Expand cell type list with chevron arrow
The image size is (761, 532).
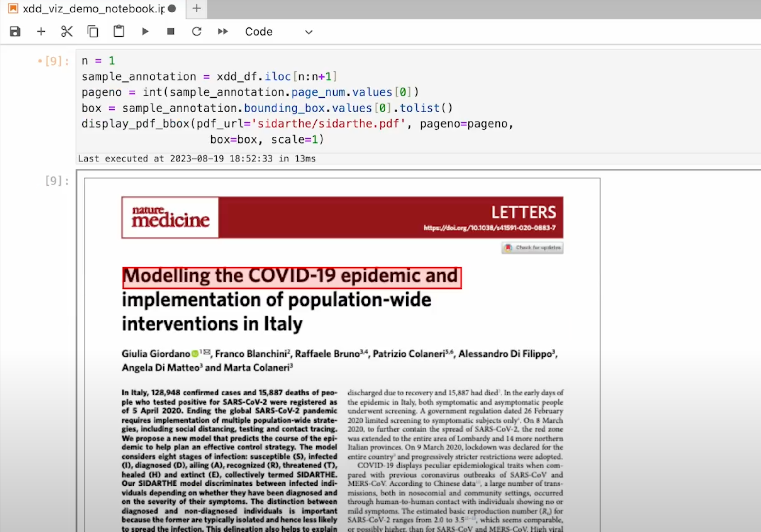[309, 33]
